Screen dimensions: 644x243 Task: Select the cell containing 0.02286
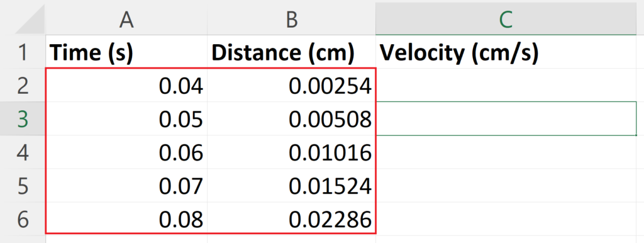292,219
